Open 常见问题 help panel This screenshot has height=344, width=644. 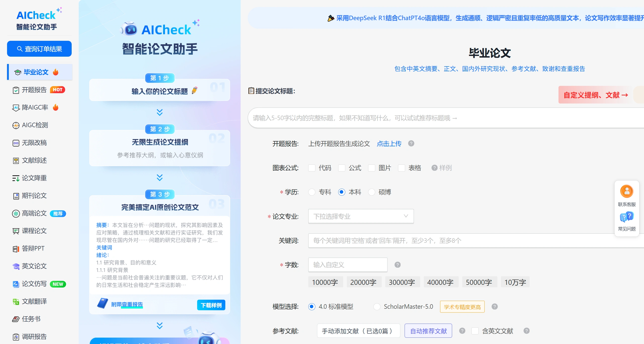tap(627, 222)
